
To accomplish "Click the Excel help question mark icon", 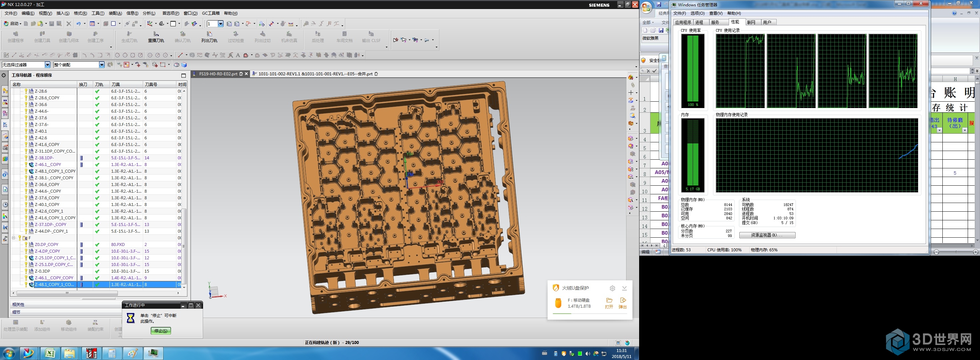I will coord(954,13).
